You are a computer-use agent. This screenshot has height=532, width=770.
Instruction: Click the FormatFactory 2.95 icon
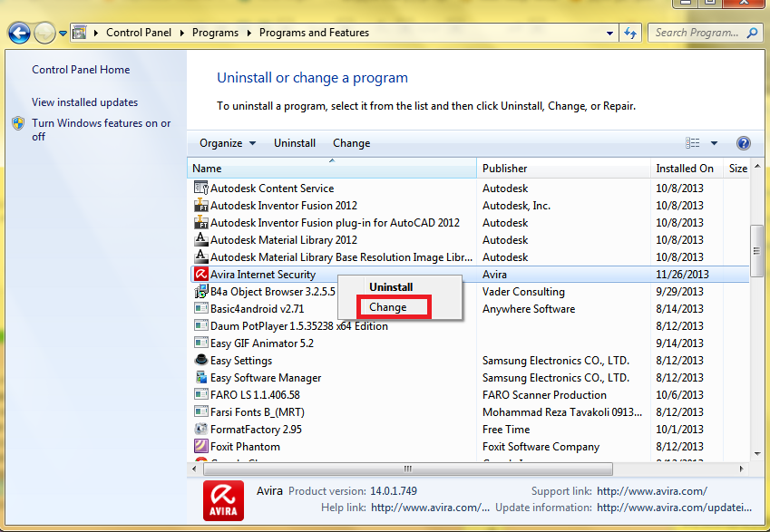pos(201,430)
